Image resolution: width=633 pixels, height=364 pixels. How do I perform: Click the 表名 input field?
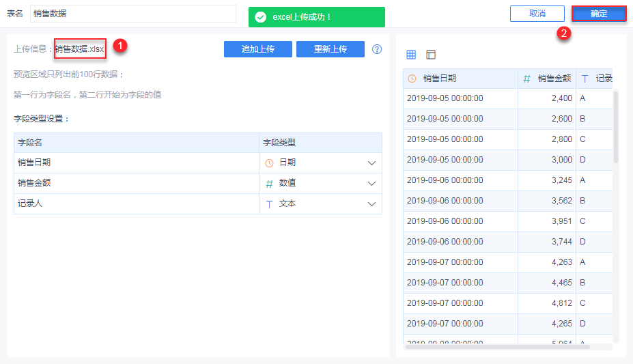(133, 14)
